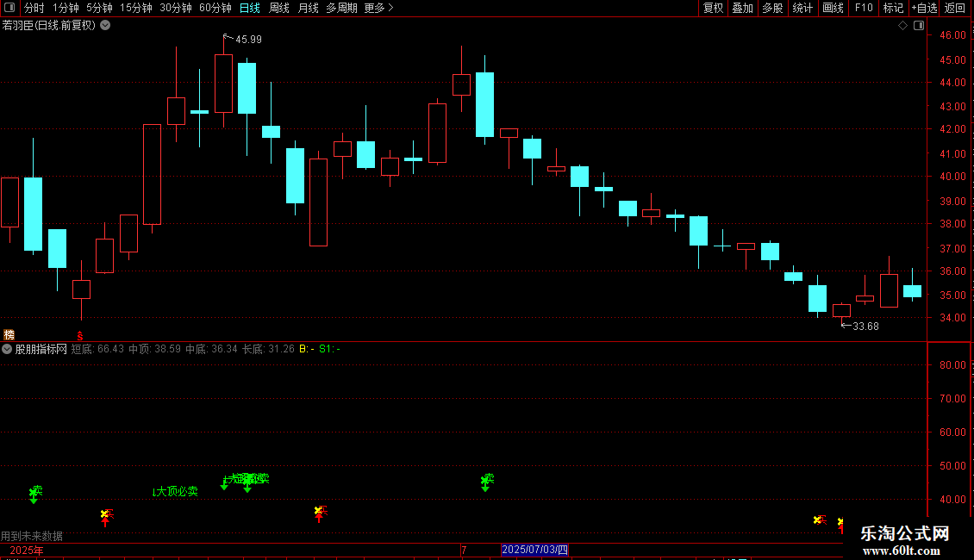The height and width of the screenshot is (560, 974).
Task: Activate the 画线 drawing tools
Action: pos(833,8)
